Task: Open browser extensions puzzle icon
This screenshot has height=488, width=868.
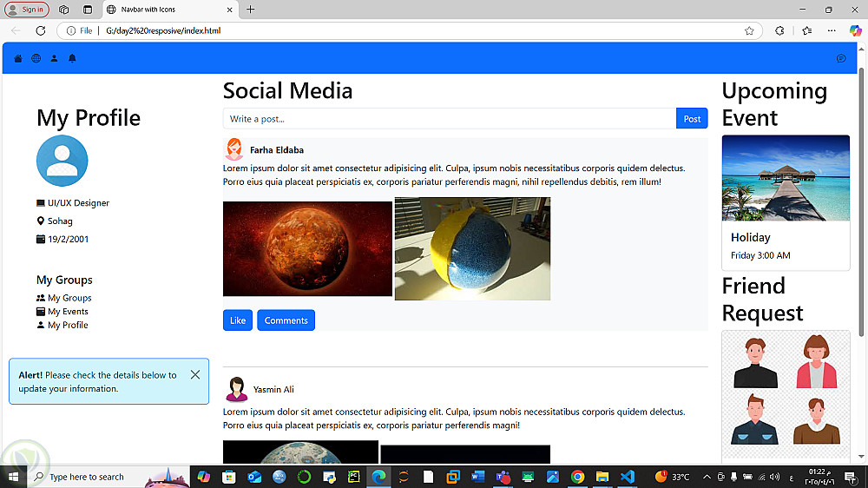Action: (779, 30)
